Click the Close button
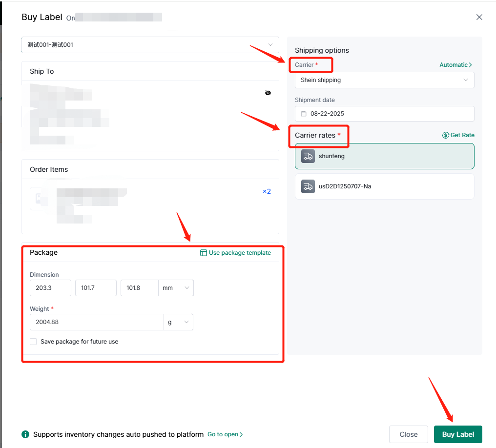The height and width of the screenshot is (448, 496). (x=408, y=434)
